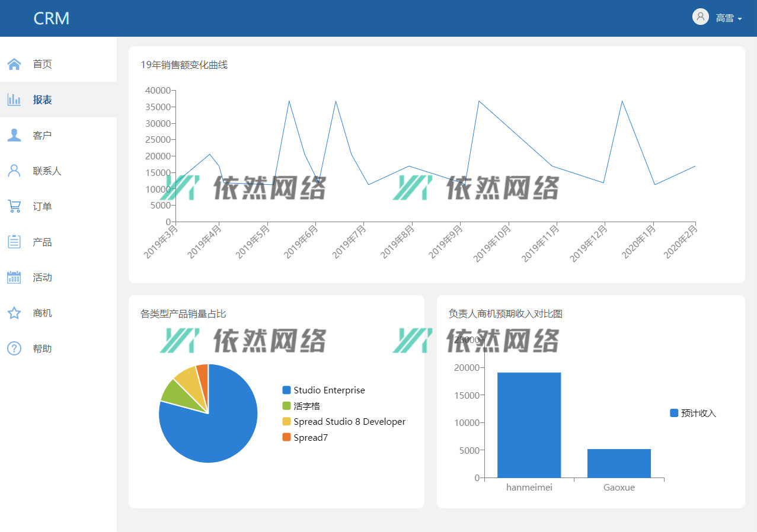The height and width of the screenshot is (532, 757).
Task: Click the CRM logo title
Action: [x=52, y=18]
